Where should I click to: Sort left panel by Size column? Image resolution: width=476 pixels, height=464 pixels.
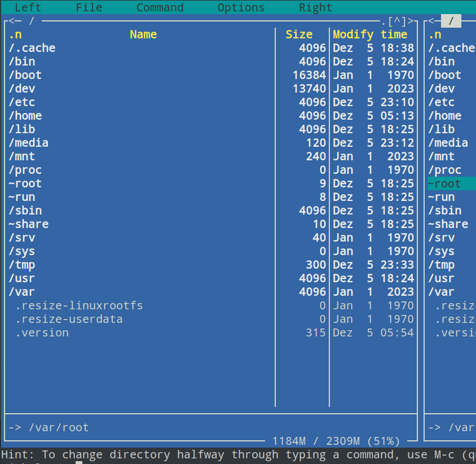(299, 34)
